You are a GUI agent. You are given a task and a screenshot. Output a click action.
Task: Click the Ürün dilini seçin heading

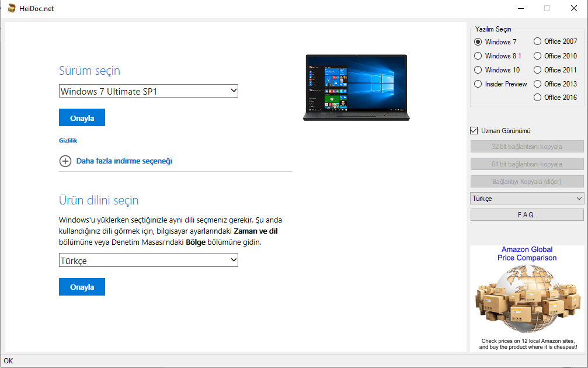point(99,200)
